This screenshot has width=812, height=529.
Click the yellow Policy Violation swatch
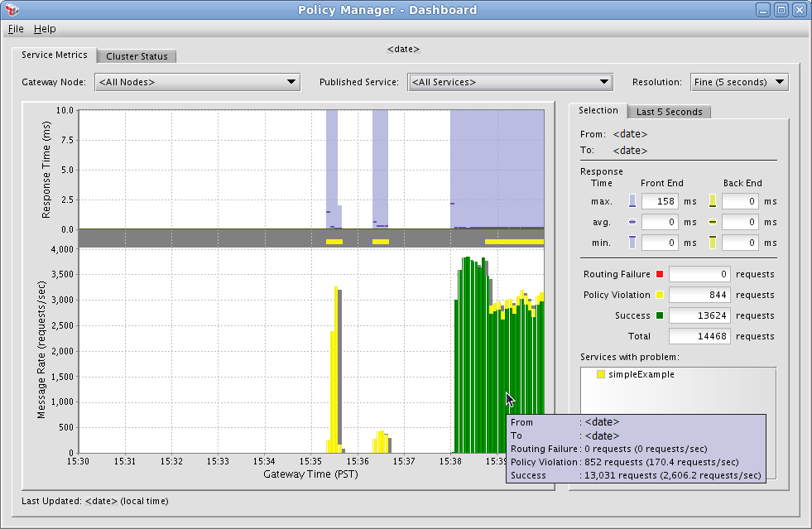coord(660,295)
